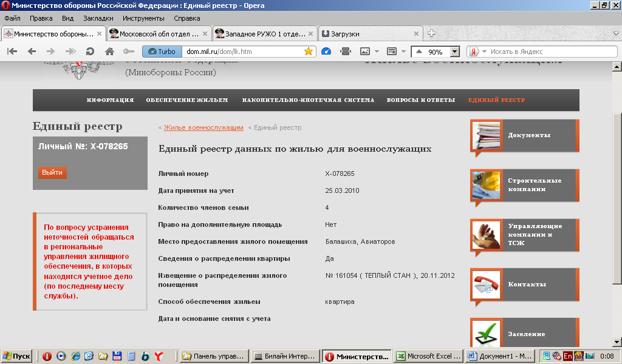Reload the page with the refresh icon

90,52
